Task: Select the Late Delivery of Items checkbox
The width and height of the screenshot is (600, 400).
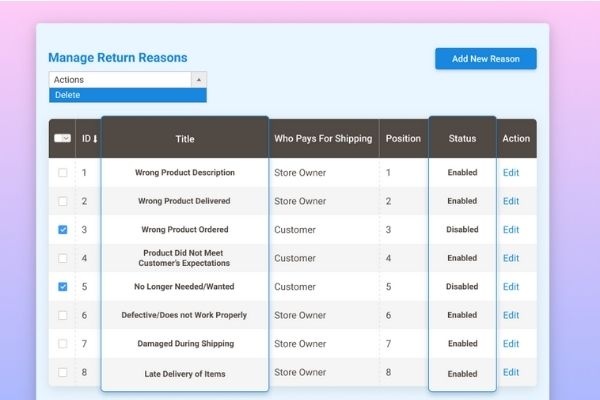Action: 63,373
